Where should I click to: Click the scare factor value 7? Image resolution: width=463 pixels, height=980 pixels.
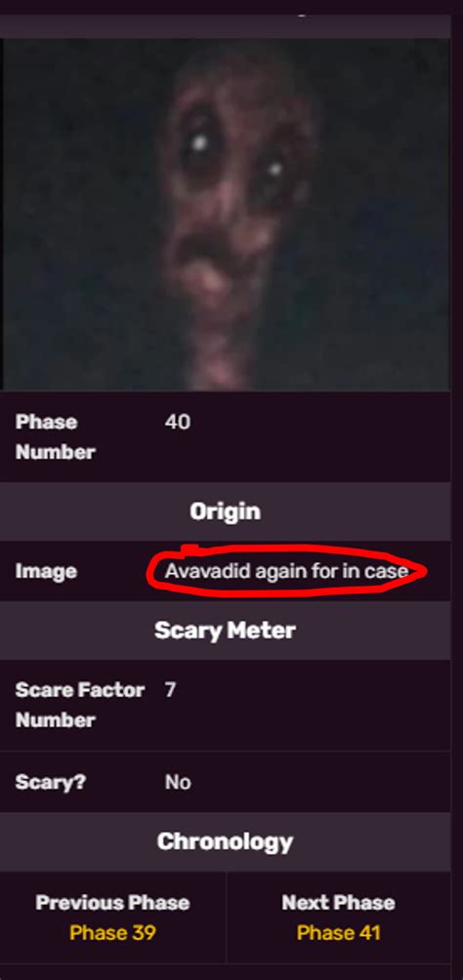coord(171,690)
